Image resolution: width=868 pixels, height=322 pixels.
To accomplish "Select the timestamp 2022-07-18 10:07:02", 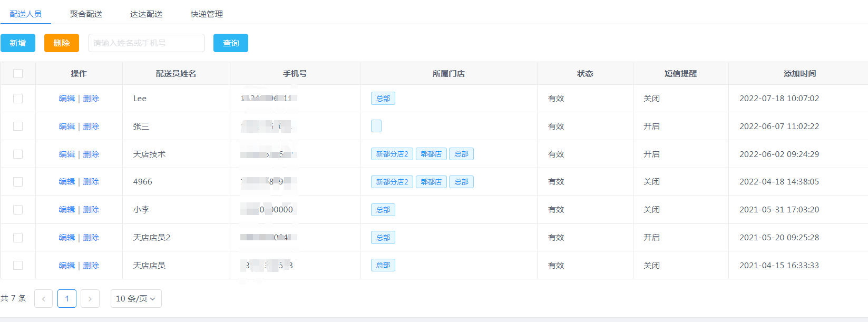I will [x=779, y=99].
